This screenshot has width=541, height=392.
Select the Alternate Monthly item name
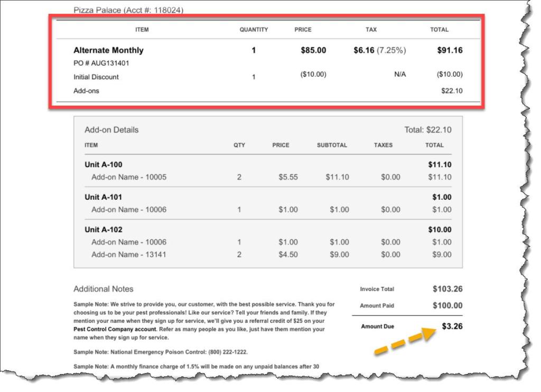click(108, 50)
